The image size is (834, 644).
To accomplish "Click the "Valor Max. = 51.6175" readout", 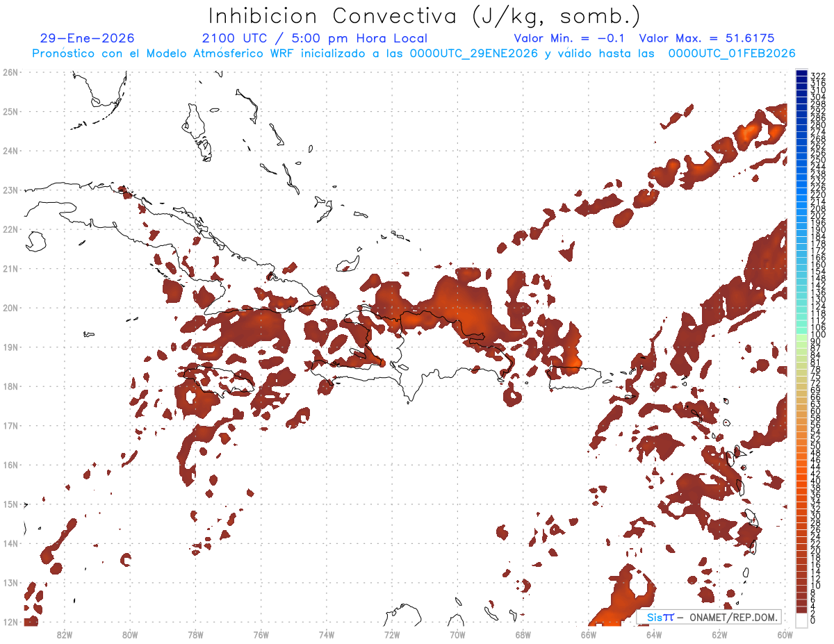I will [x=707, y=38].
